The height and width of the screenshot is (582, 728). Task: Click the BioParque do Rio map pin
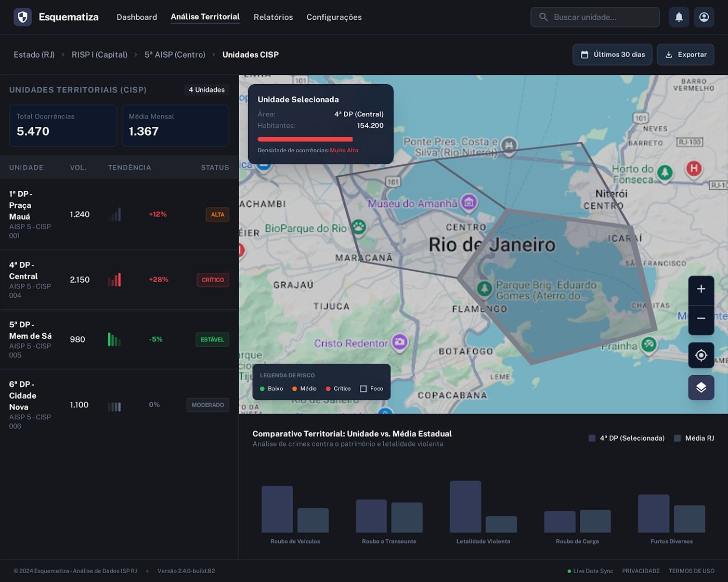[358, 227]
